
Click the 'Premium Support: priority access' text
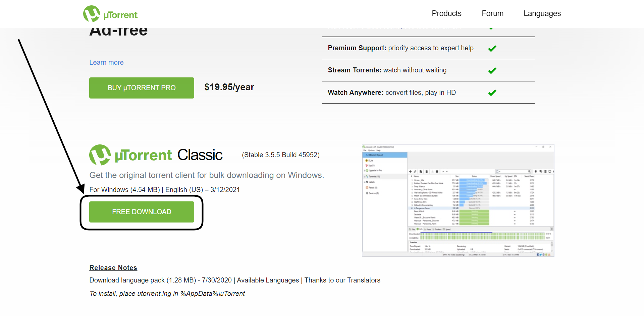click(401, 48)
